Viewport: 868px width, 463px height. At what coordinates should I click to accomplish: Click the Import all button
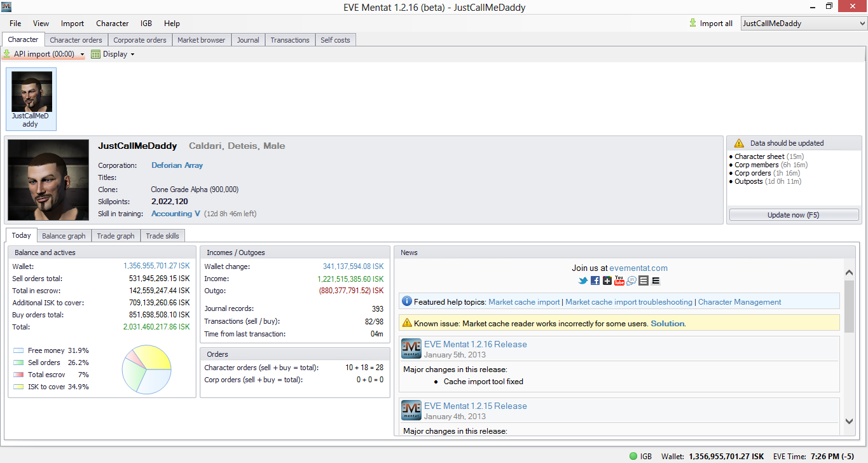coord(710,24)
